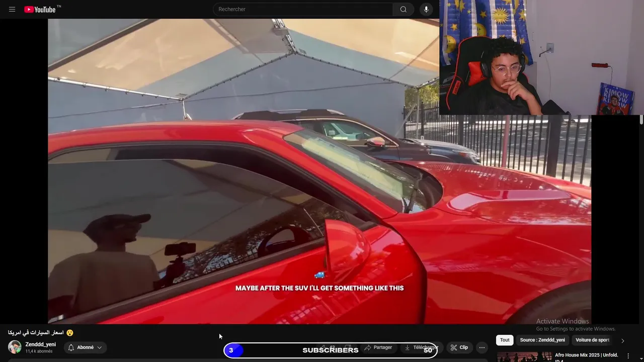Open the Zenddd_yeni channel name link

[41, 344]
